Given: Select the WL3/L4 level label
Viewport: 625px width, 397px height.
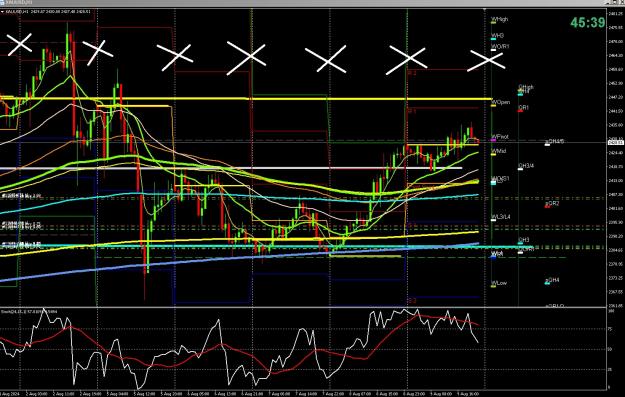Looking at the screenshot, I should coord(501,217).
